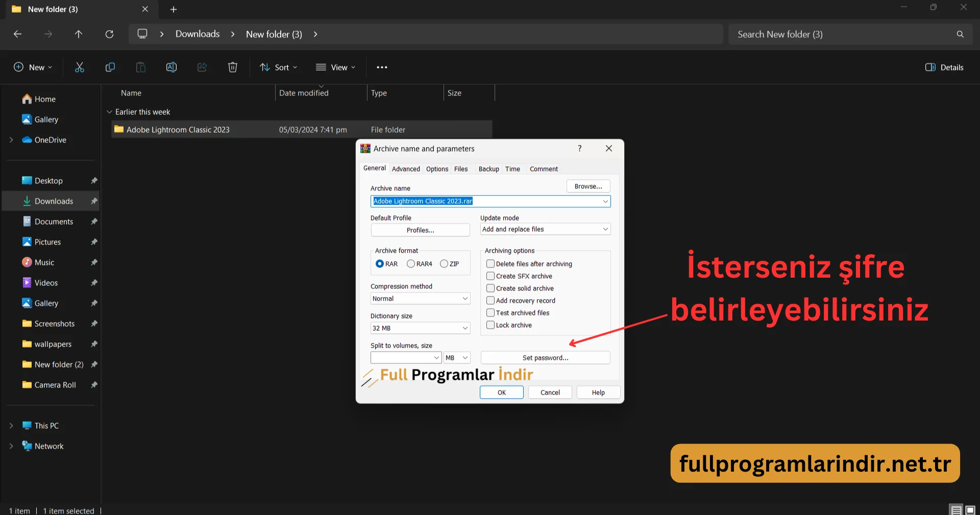Viewport: 980px width, 515px height.
Task: Switch to the Files tab
Action: 461,169
